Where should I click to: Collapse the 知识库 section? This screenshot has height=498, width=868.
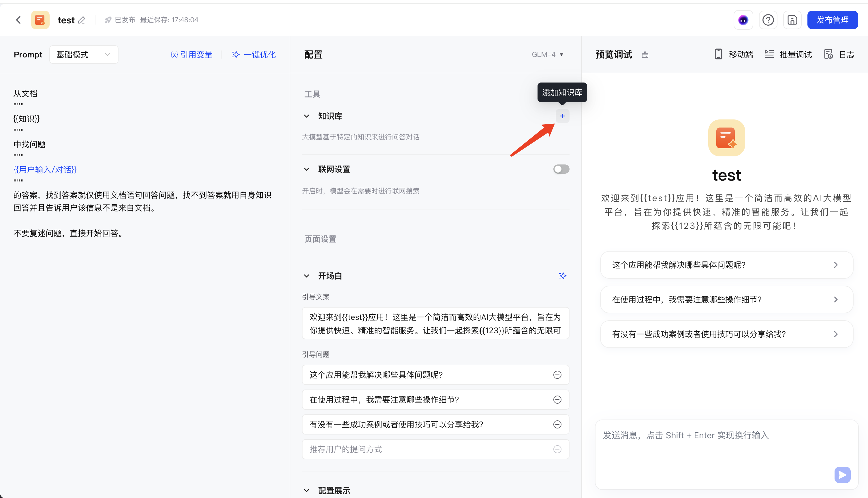[x=306, y=116]
